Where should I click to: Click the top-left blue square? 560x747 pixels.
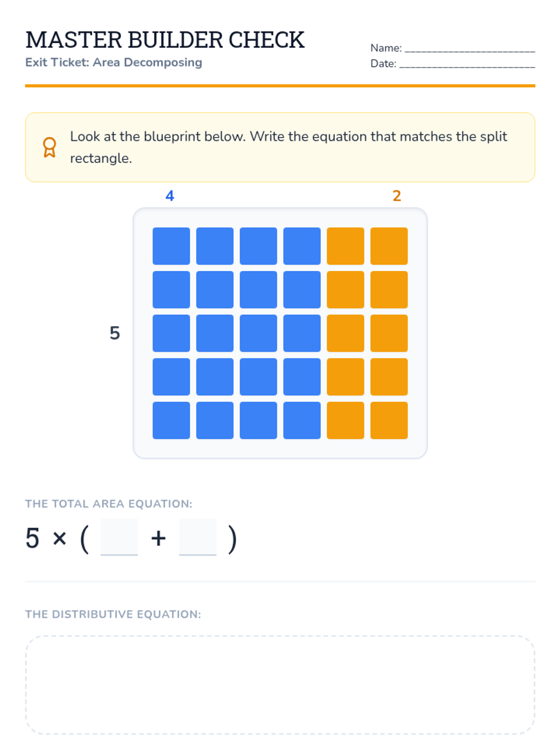click(x=171, y=246)
